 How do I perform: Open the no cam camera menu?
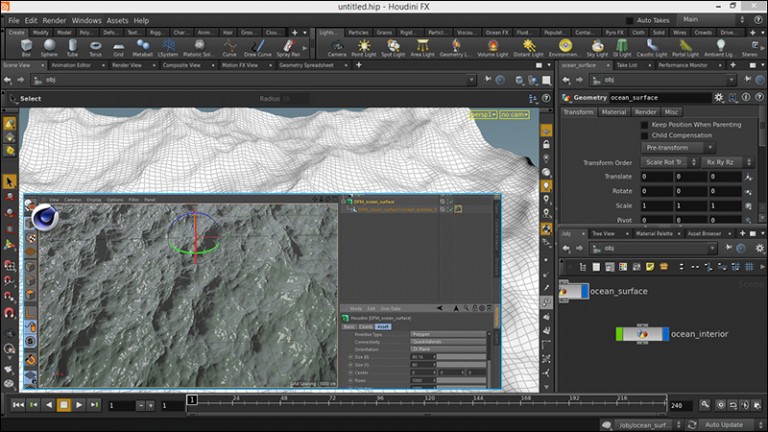pos(514,114)
